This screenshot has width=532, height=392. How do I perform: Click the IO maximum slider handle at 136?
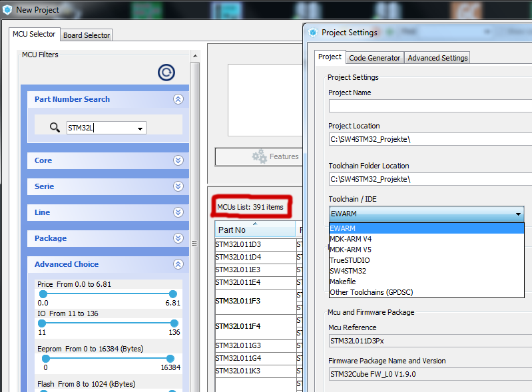174,323
